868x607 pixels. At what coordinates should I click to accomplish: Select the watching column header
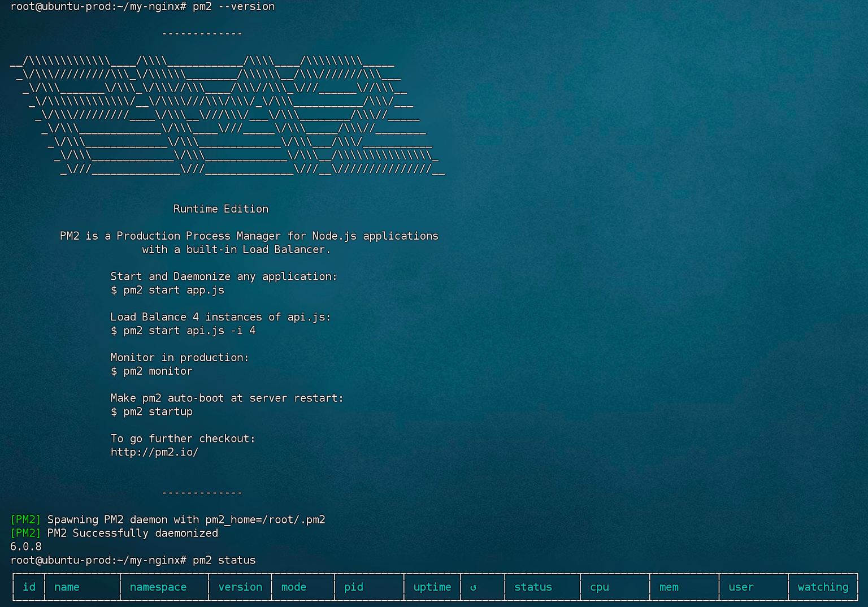823,587
